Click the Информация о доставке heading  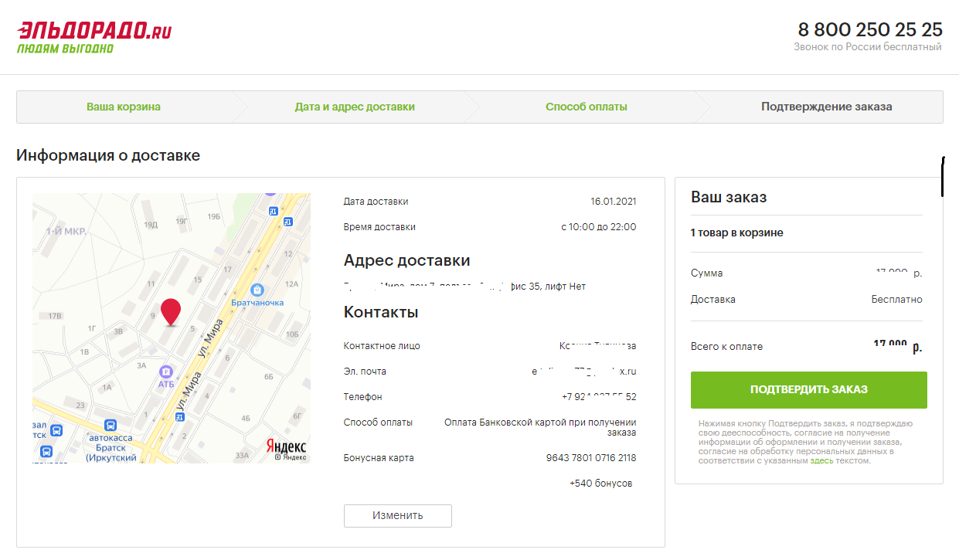coord(108,155)
